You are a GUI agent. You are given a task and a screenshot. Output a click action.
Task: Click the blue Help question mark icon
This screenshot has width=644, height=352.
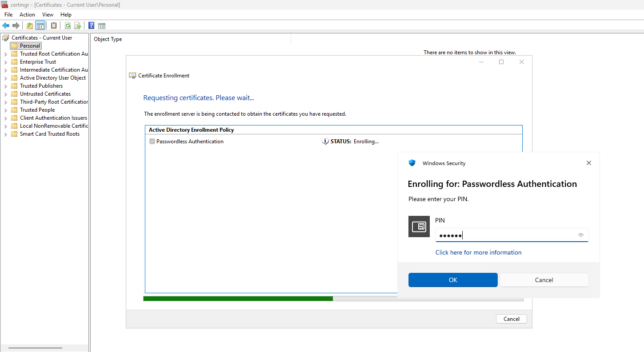[91, 25]
